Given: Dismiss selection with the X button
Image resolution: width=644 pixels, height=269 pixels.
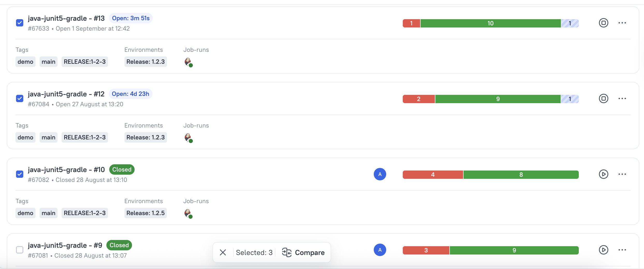Looking at the screenshot, I should click(x=223, y=252).
